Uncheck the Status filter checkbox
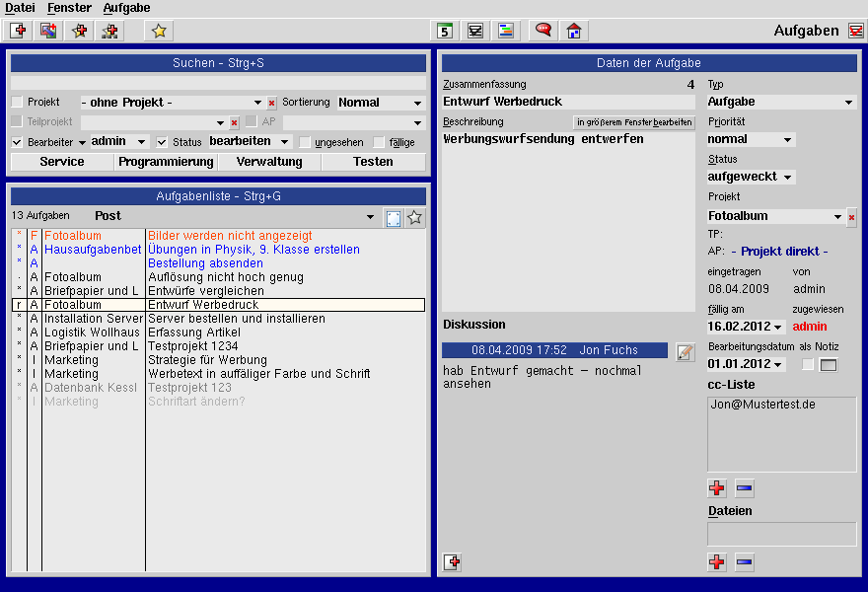868x592 pixels. (x=162, y=142)
